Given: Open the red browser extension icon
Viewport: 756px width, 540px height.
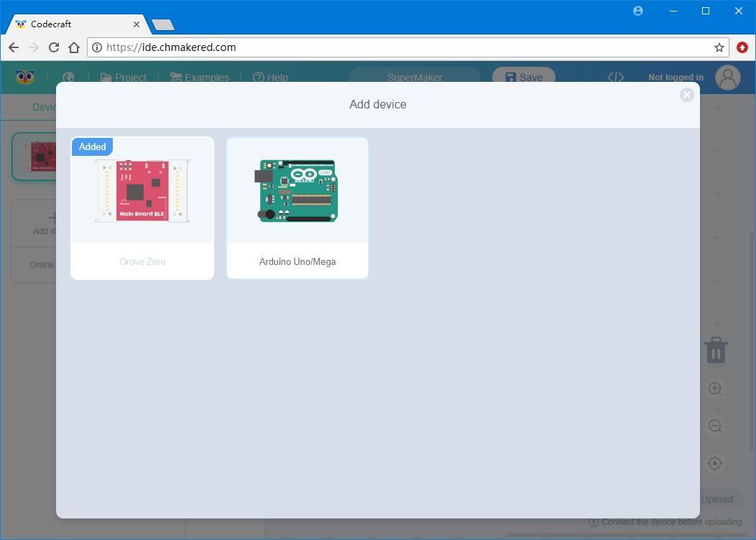Looking at the screenshot, I should pos(744,47).
